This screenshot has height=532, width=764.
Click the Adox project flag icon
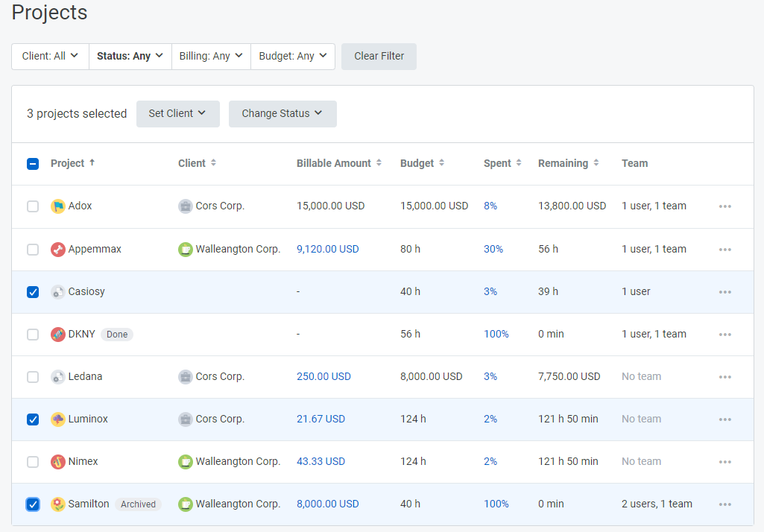(58, 206)
